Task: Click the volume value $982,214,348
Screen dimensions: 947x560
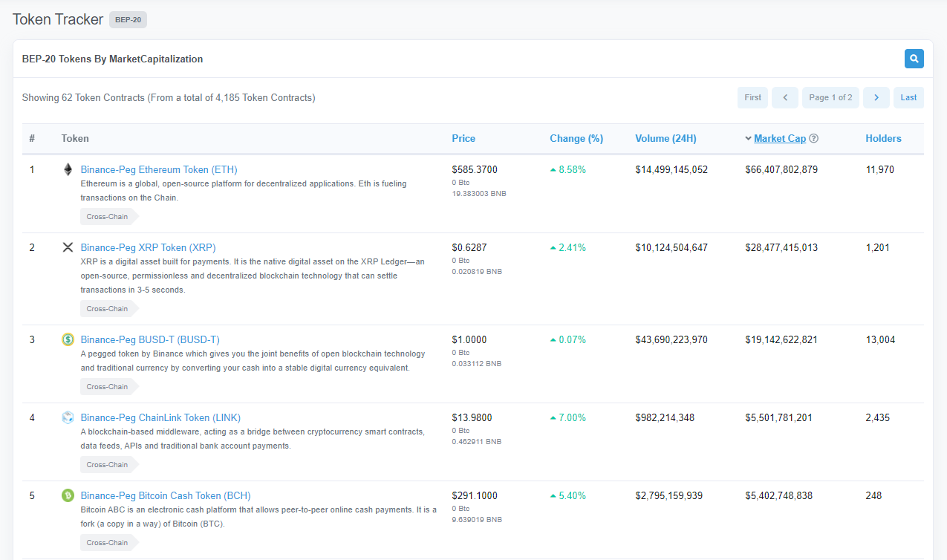Action: [x=665, y=417]
